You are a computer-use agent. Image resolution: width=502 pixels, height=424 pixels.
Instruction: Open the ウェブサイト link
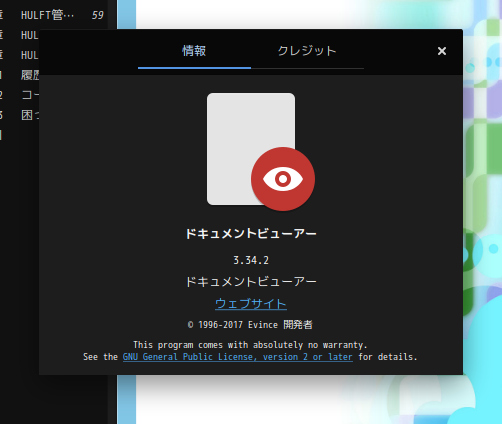(x=251, y=304)
